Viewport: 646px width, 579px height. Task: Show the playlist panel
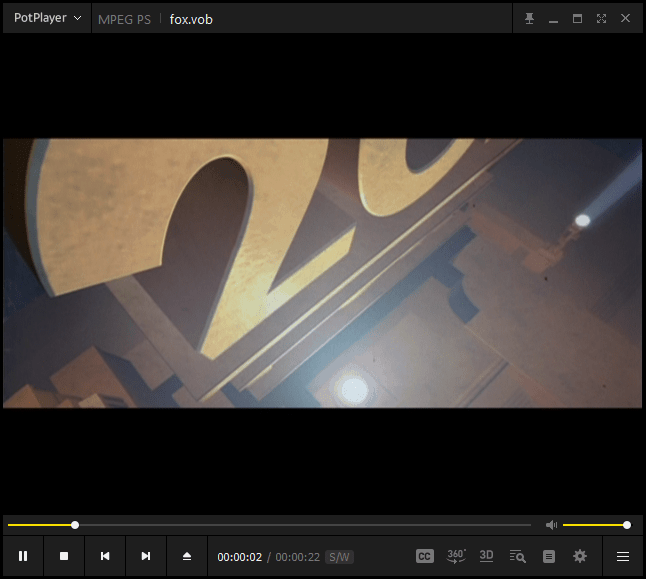549,556
